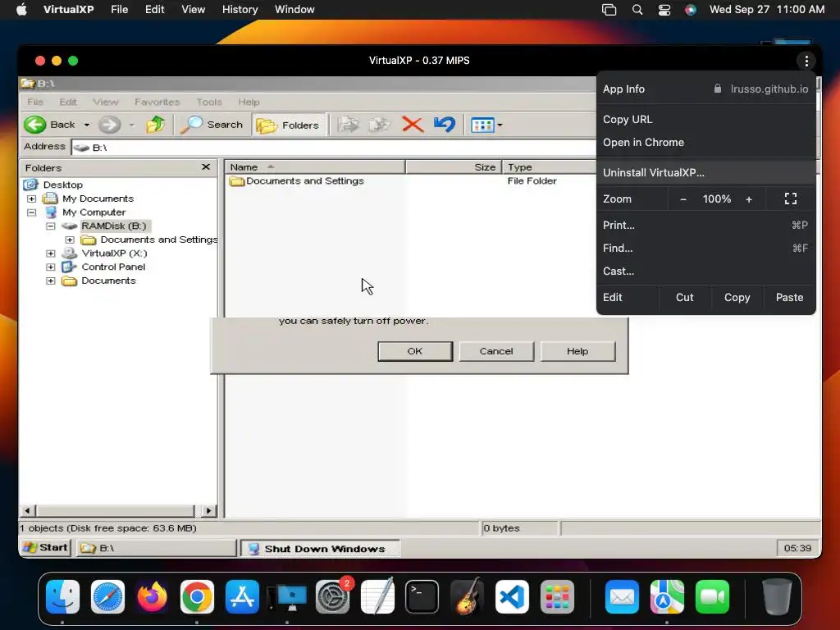Increase zoom with plus button

coord(749,199)
